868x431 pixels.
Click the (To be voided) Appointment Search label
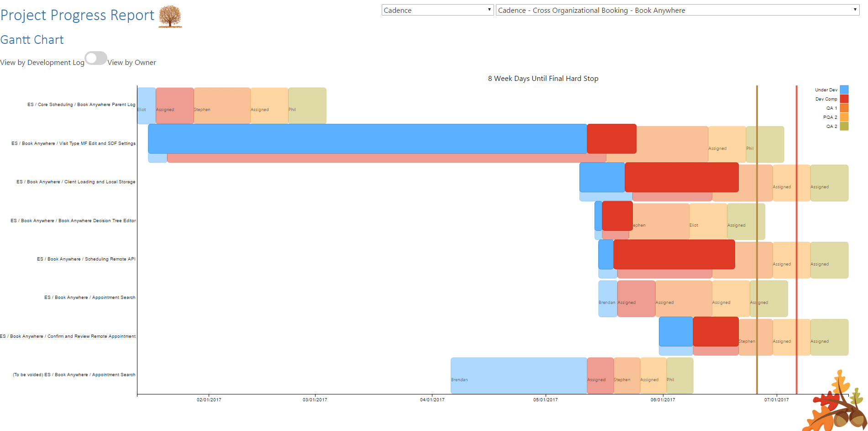[74, 375]
